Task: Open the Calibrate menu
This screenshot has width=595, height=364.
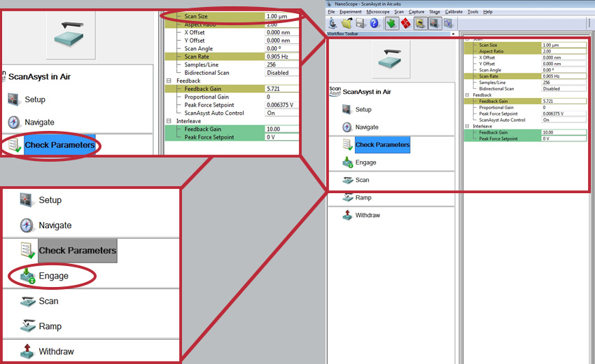Action: click(x=454, y=12)
